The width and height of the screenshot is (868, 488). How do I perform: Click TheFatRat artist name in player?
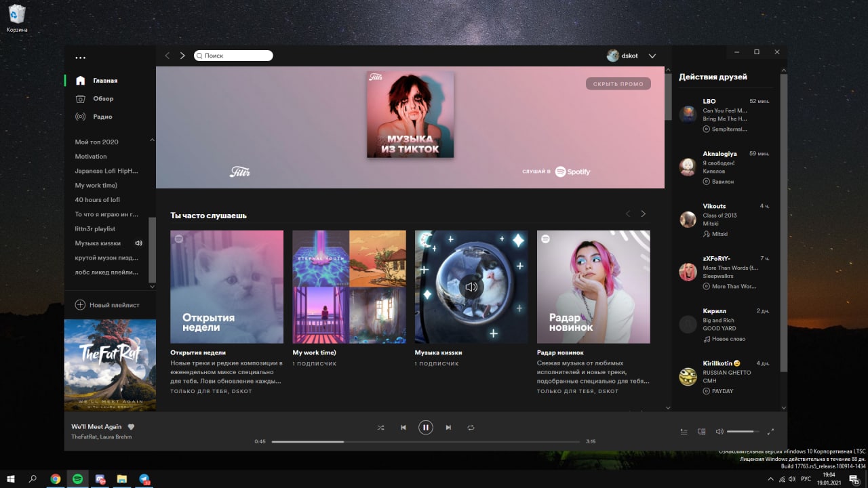coord(85,437)
